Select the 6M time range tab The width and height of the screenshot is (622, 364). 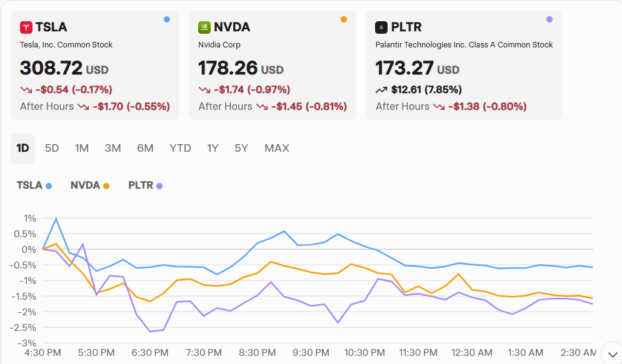[x=145, y=148]
